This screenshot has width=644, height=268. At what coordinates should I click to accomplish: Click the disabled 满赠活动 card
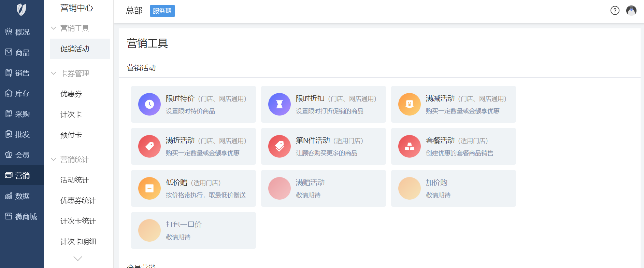(x=323, y=188)
